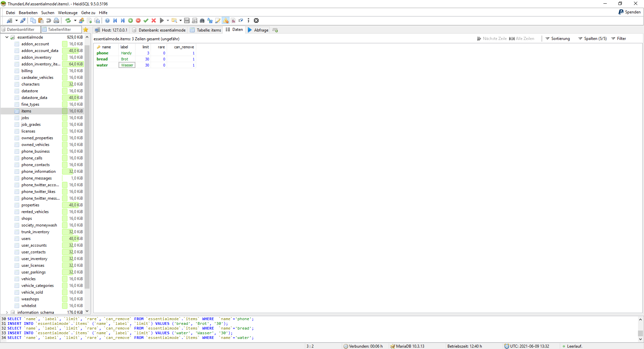Post changes using the green checkmark
Image resolution: width=644 pixels, height=349 pixels.
[146, 21]
